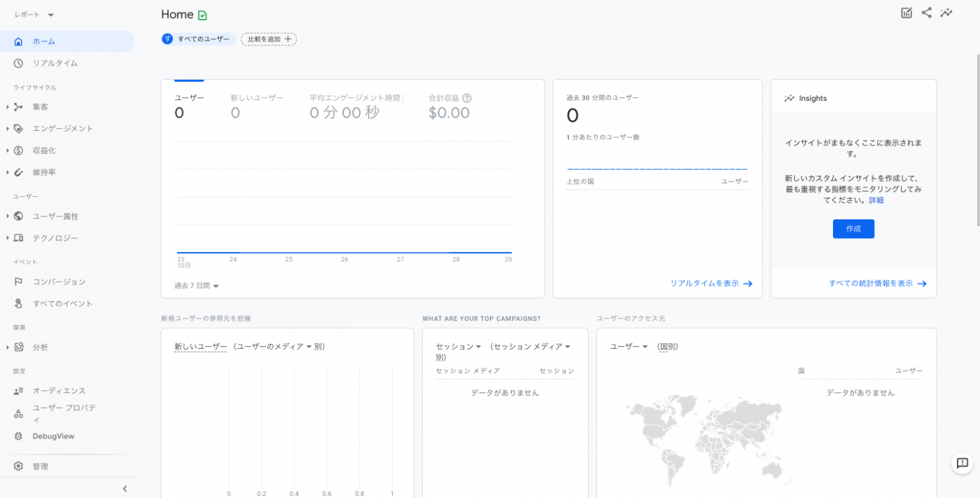Click the blue 作成 button in Insights
The height and width of the screenshot is (498, 980).
click(x=853, y=229)
